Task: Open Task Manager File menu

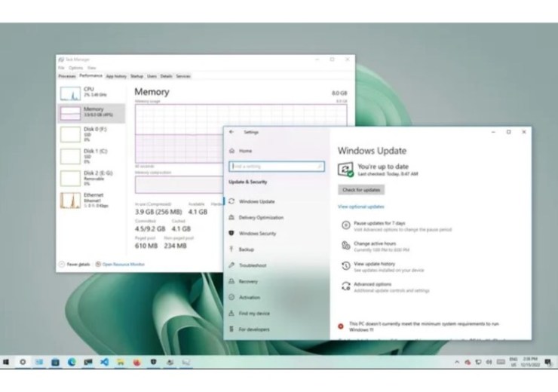Action: point(61,68)
